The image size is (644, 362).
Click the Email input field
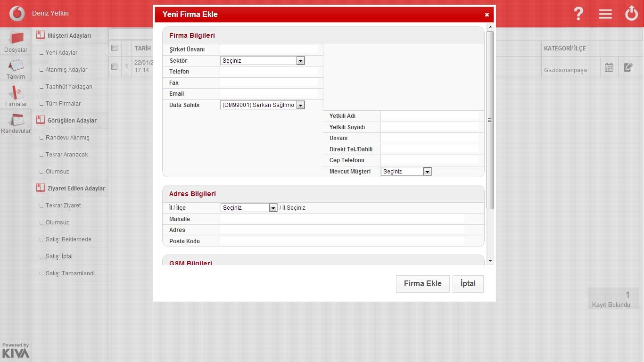[269, 94]
